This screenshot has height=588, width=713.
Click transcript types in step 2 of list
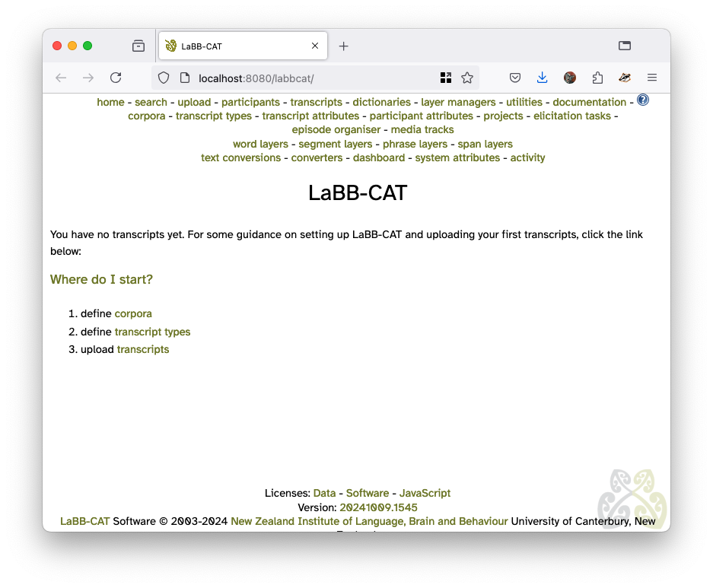pyautogui.click(x=152, y=332)
